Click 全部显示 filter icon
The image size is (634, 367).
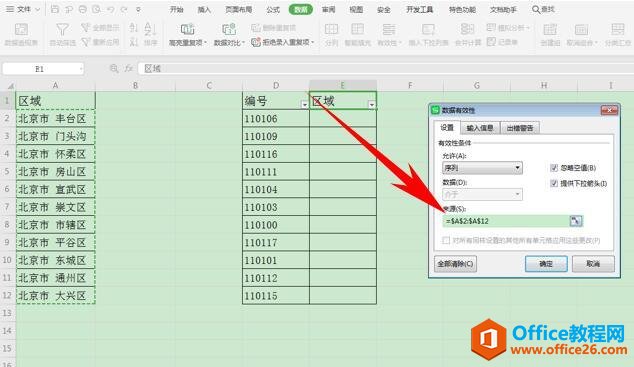coord(85,27)
